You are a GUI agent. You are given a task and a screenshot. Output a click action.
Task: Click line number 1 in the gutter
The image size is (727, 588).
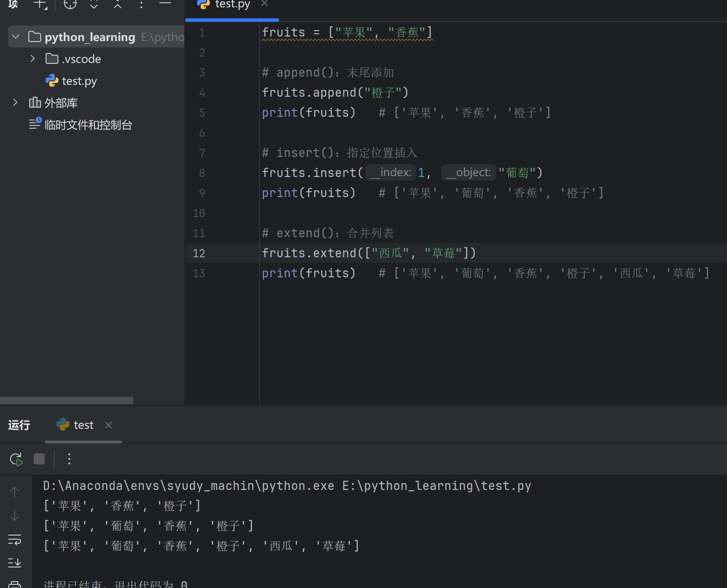[202, 33]
